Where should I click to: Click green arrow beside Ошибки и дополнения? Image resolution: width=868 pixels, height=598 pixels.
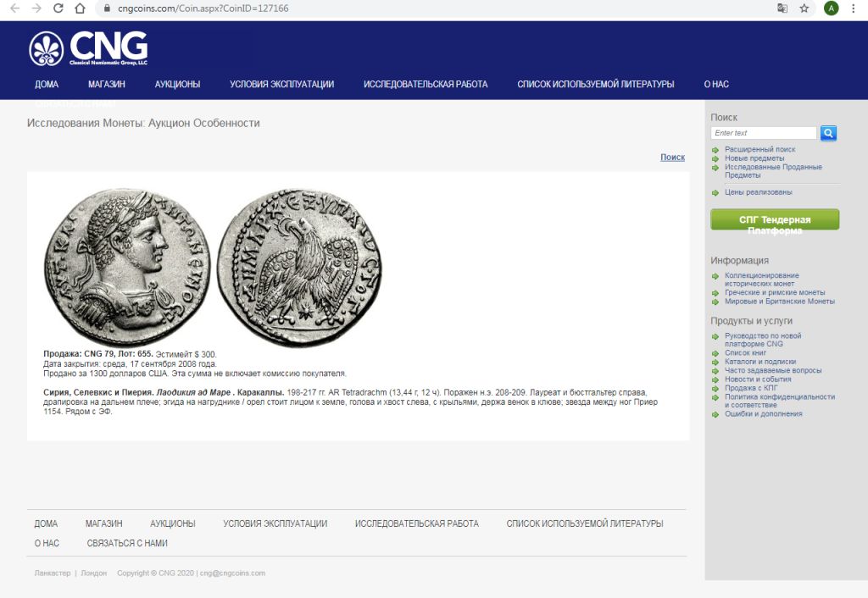715,414
